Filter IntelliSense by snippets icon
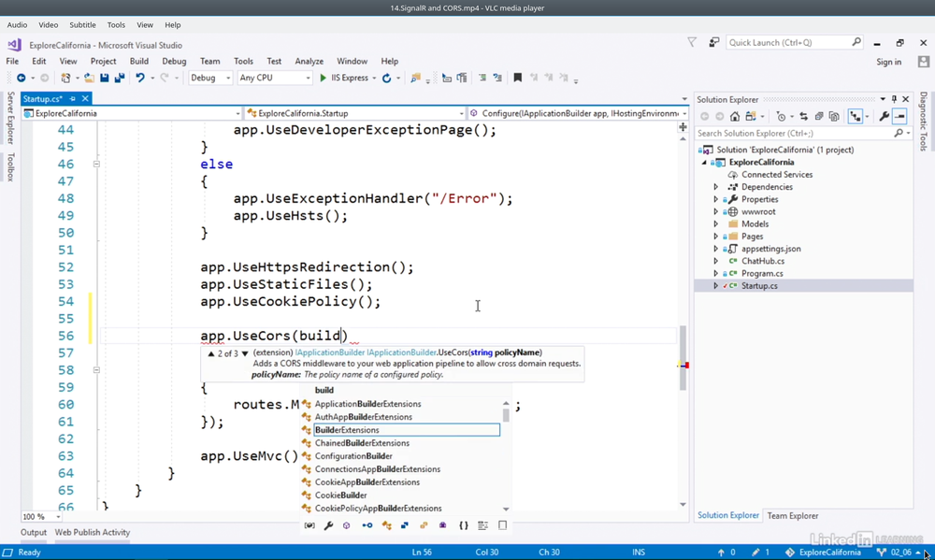 coord(503,525)
